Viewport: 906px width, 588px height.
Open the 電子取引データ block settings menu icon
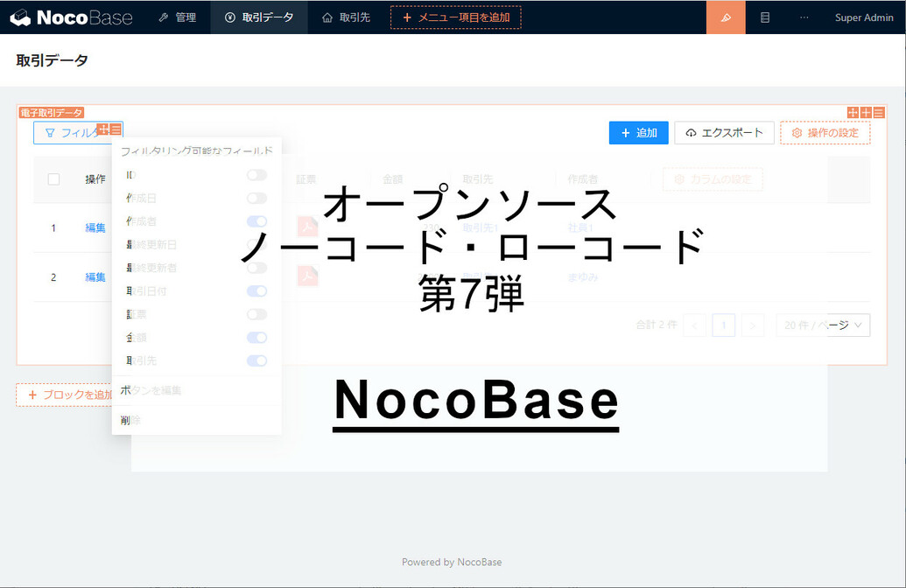[879, 113]
